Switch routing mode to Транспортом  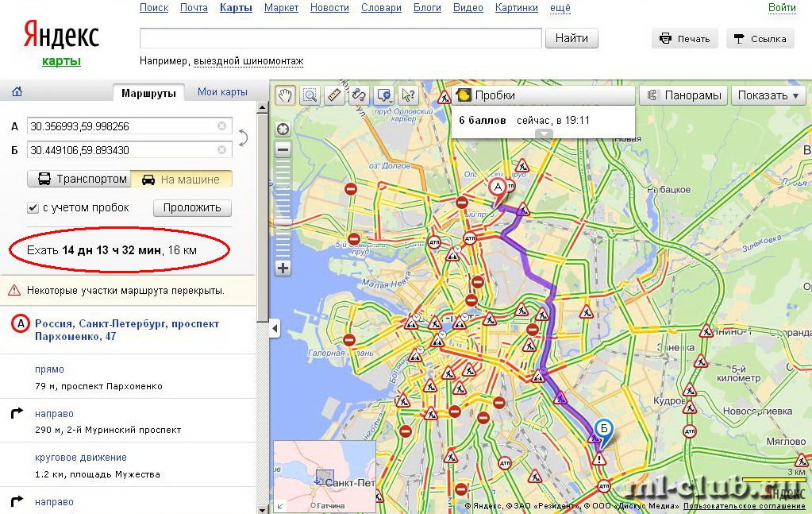(79, 180)
